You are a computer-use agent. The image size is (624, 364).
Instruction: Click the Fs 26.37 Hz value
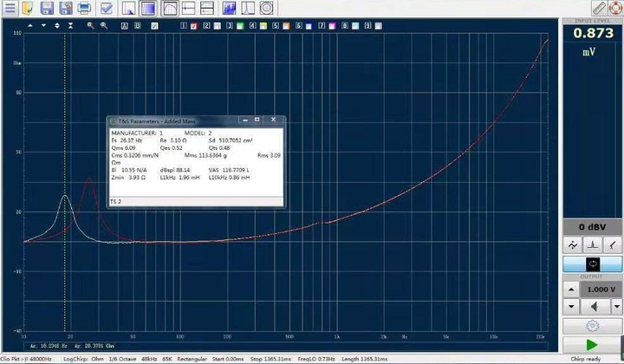pyautogui.click(x=127, y=140)
